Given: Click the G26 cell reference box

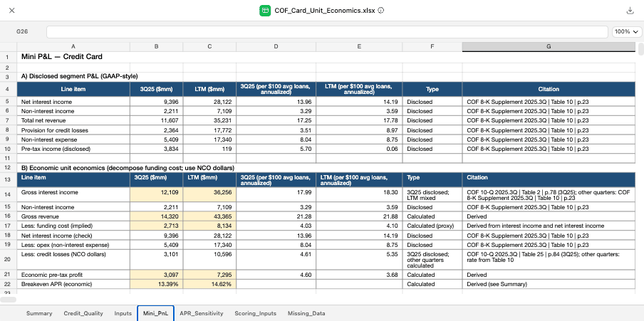Looking at the screenshot, I should 22,32.
